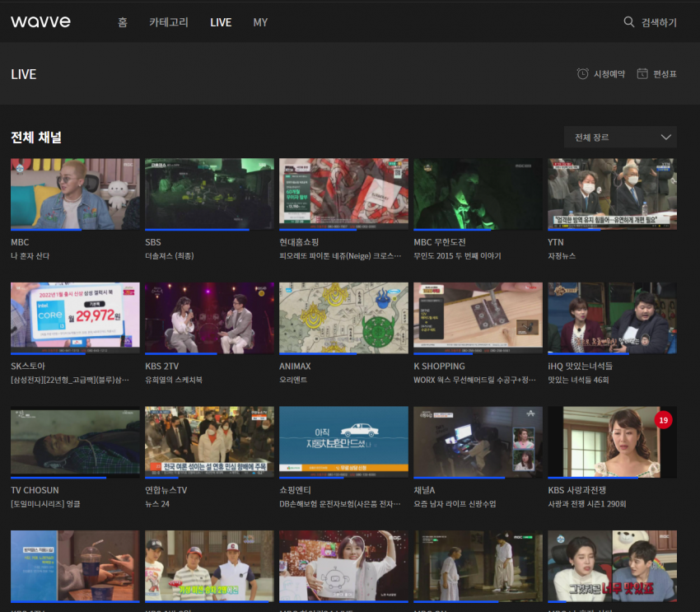This screenshot has width=700, height=612.
Task: Click the 현대홈쇼핑 channel name
Action: point(299,242)
